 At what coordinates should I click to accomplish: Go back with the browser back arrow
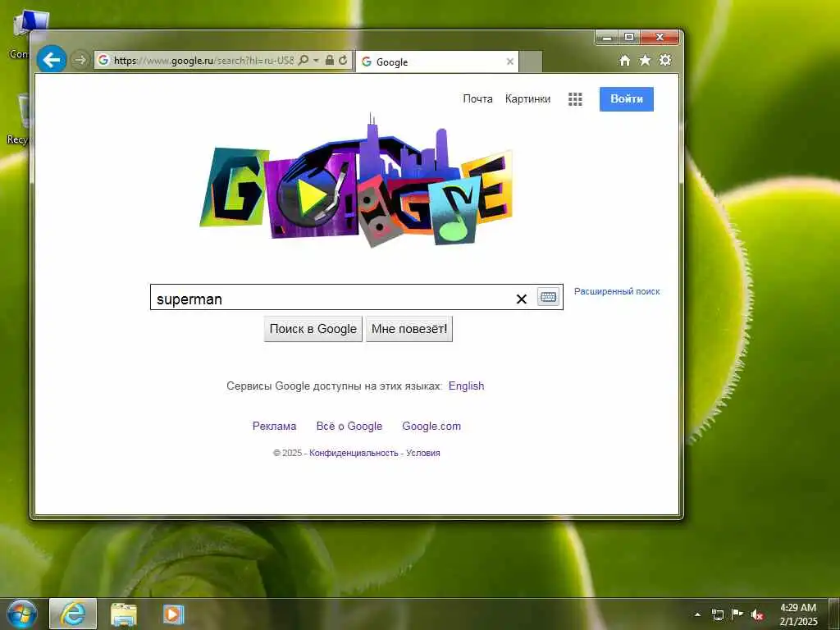(52, 59)
